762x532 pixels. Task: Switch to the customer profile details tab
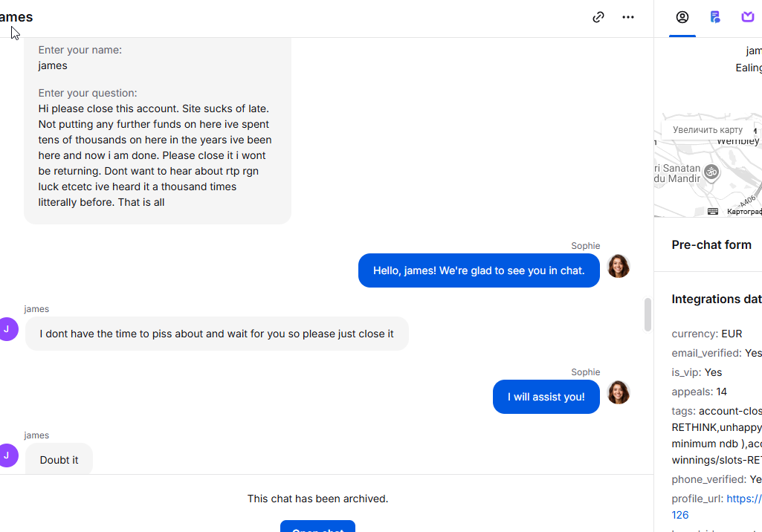click(x=682, y=18)
